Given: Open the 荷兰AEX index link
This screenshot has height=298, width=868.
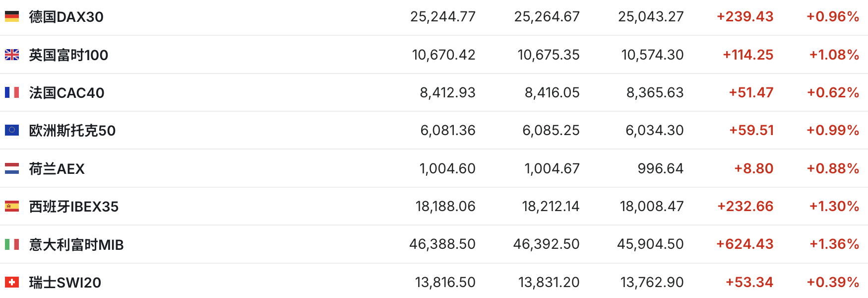Looking at the screenshot, I should tap(57, 169).
